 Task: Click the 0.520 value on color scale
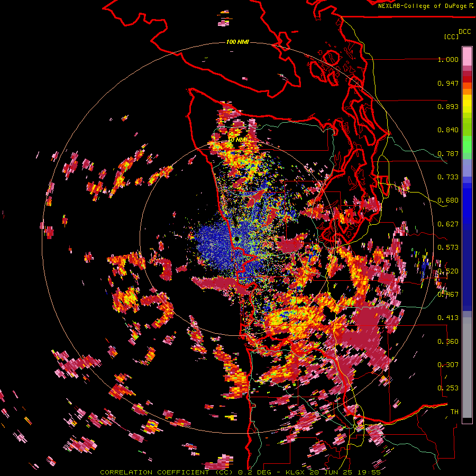pos(448,271)
